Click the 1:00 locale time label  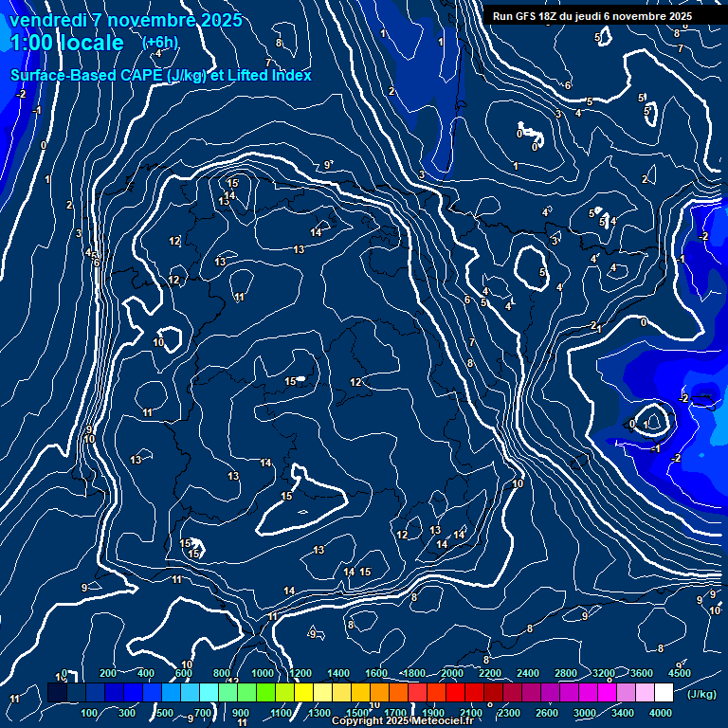pyautogui.click(x=66, y=44)
